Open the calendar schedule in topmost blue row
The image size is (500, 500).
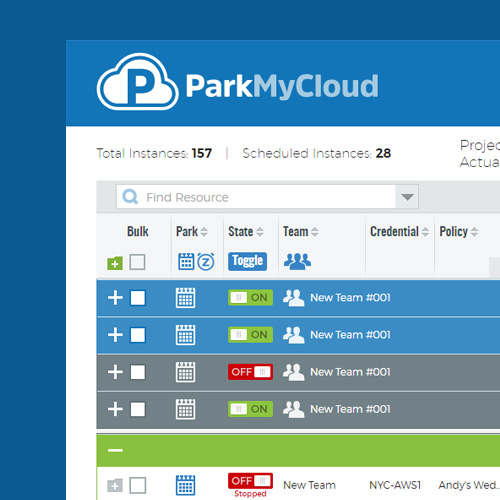(x=185, y=298)
